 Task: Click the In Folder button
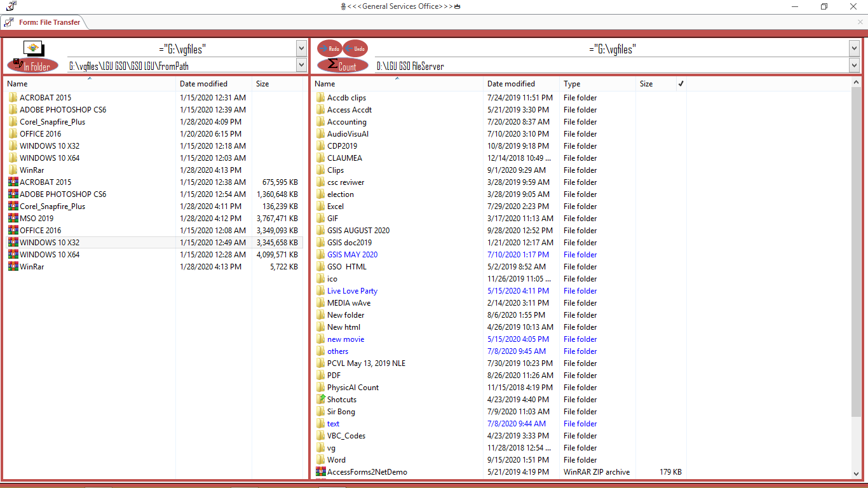click(32, 65)
